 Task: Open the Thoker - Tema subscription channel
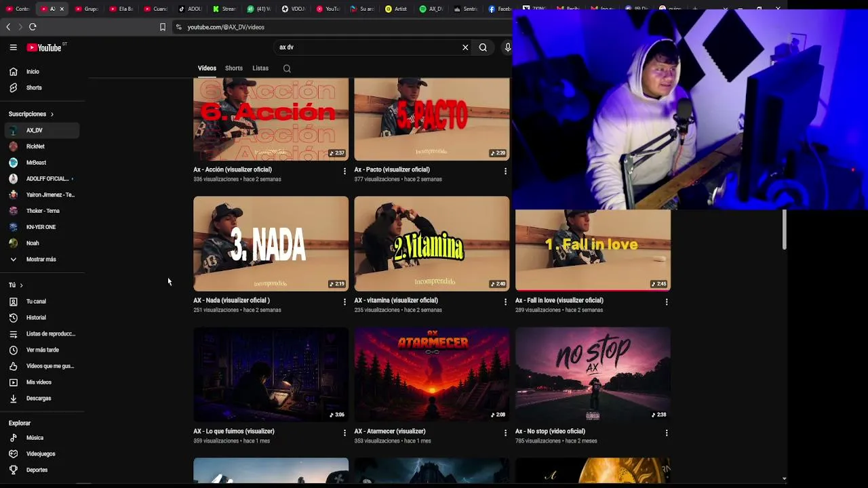(42, 211)
